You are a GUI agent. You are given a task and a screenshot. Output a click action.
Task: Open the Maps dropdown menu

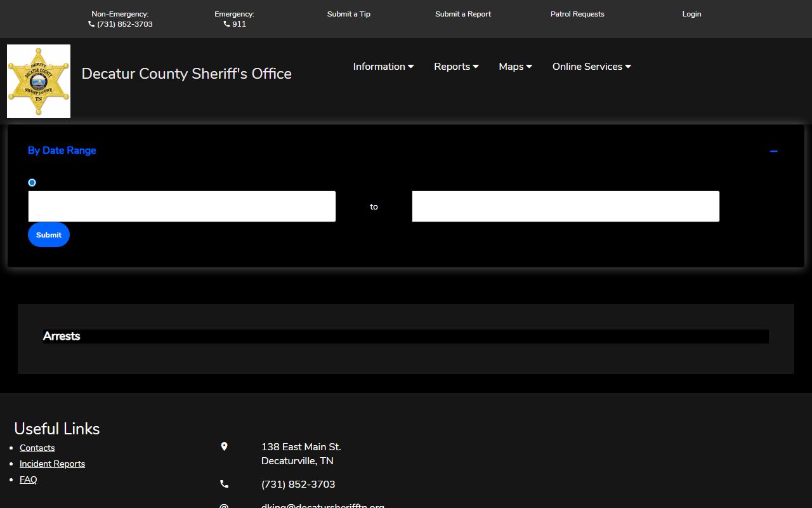click(515, 67)
